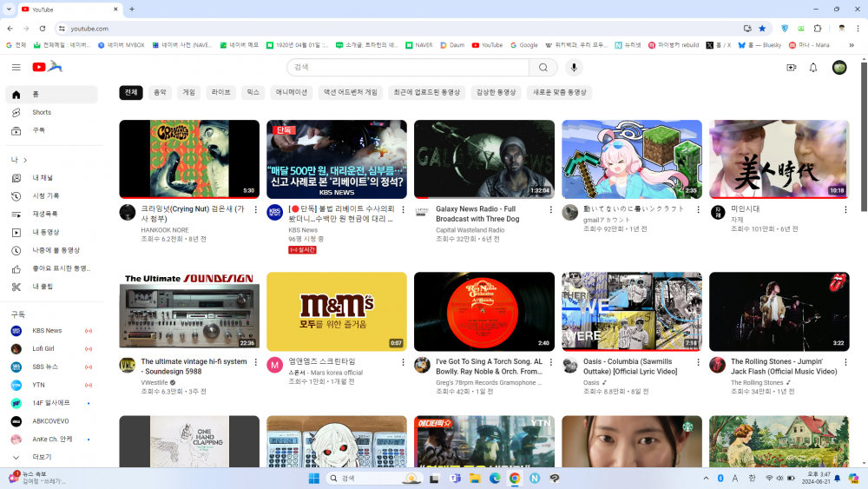868x489 pixels.
Task: Play the Rolling Stones Jumpin' Jack Flash thumbnail
Action: [779, 312]
